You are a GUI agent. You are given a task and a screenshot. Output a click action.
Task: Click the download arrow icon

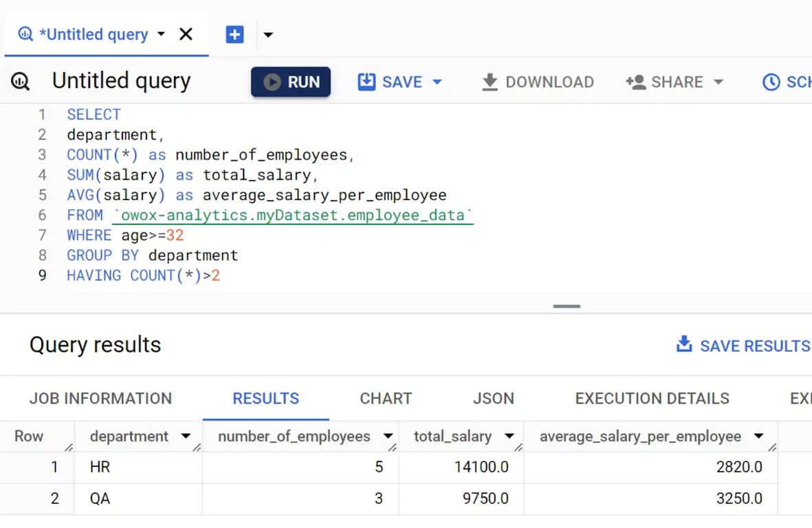(490, 82)
